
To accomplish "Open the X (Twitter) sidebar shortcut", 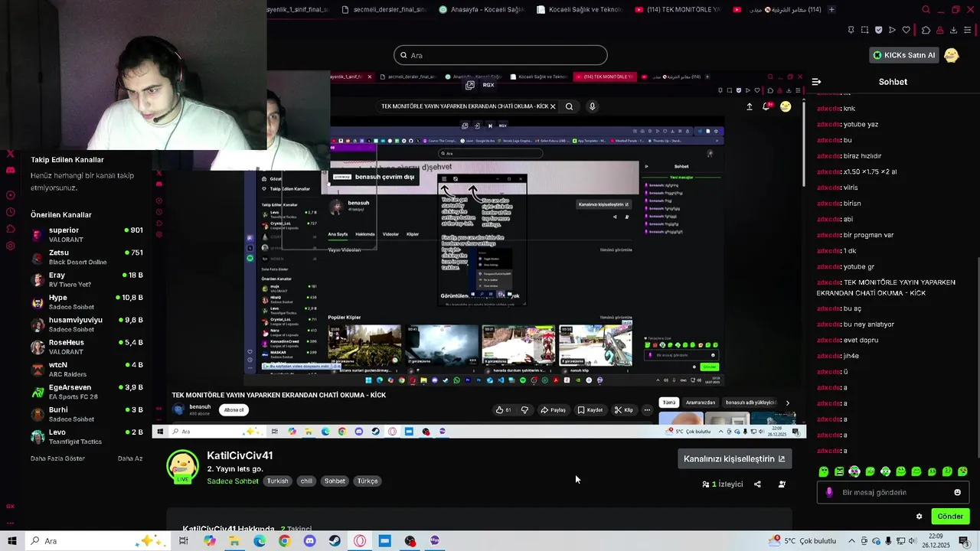I will tap(10, 154).
